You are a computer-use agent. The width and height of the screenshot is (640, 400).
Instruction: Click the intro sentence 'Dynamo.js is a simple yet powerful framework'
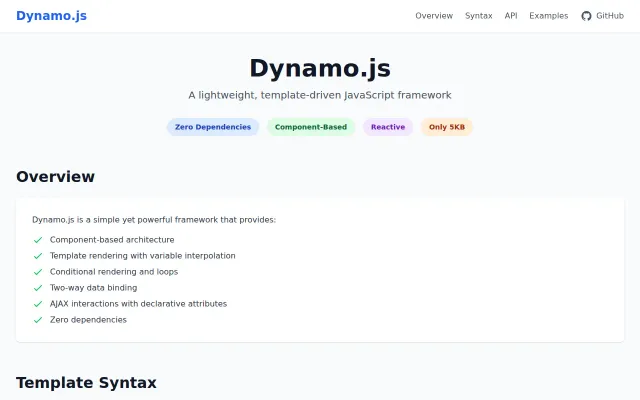154,220
